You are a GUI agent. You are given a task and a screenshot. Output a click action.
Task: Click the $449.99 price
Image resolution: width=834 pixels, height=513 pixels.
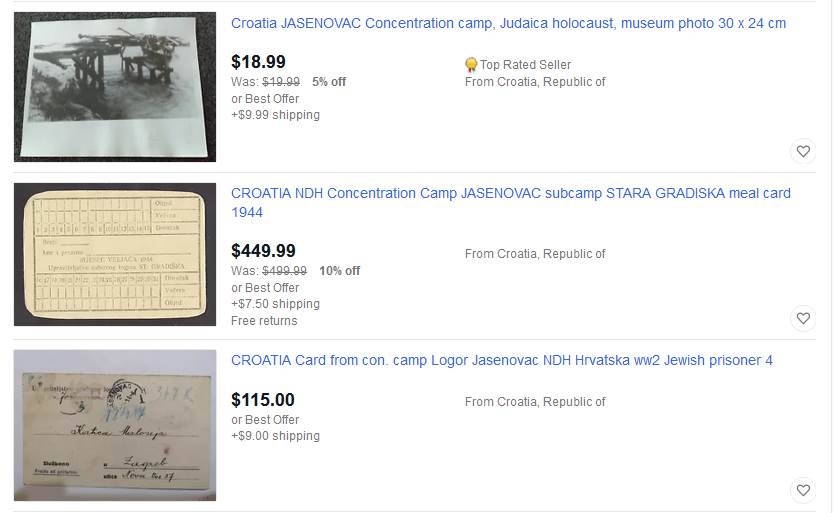click(x=263, y=251)
